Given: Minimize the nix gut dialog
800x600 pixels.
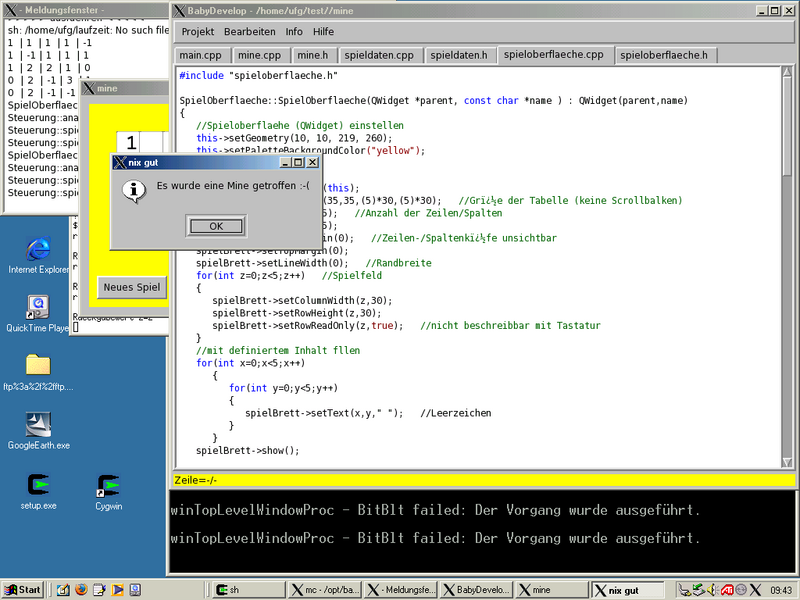Looking at the screenshot, I should tap(286, 162).
